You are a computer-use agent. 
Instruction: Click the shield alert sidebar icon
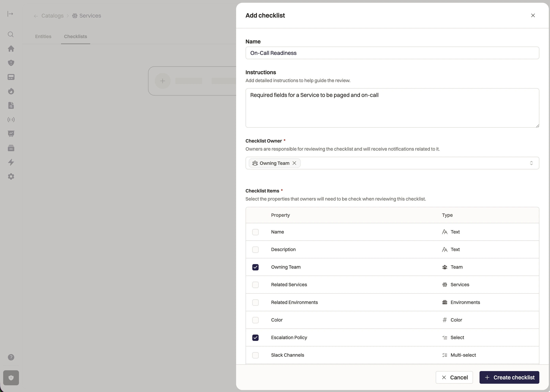pyautogui.click(x=11, y=63)
